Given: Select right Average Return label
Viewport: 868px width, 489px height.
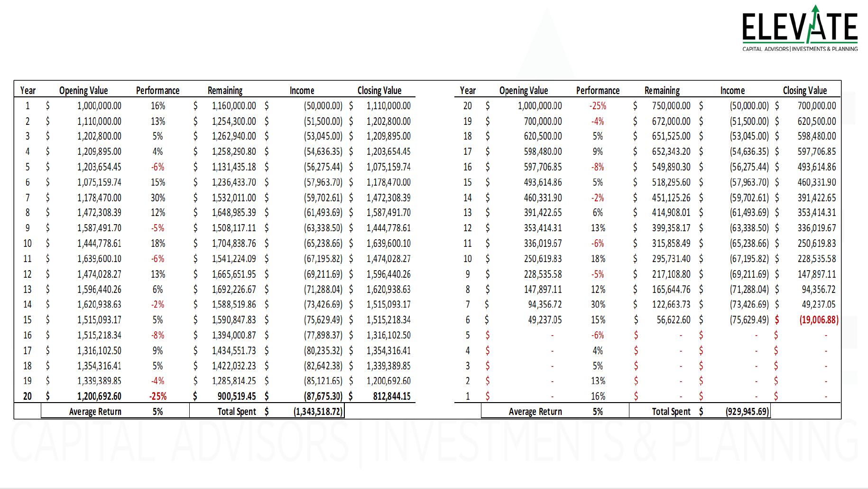Looking at the screenshot, I should point(535,412).
